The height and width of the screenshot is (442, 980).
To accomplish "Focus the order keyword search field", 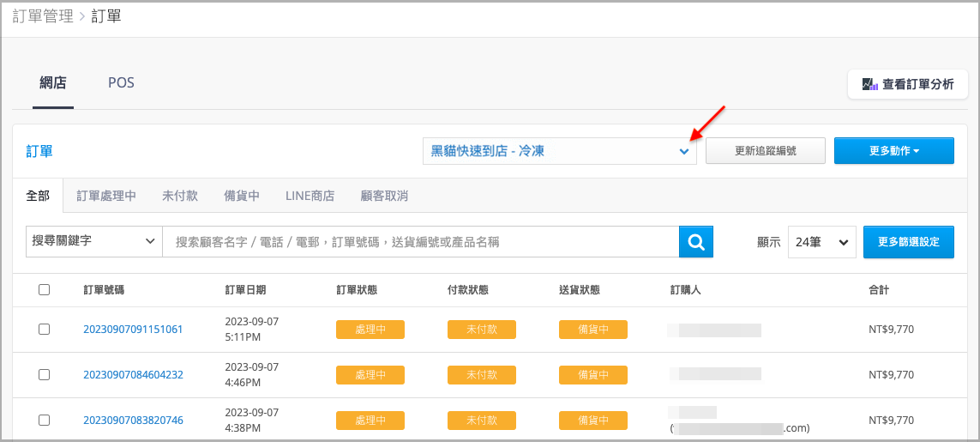I will tap(421, 242).
